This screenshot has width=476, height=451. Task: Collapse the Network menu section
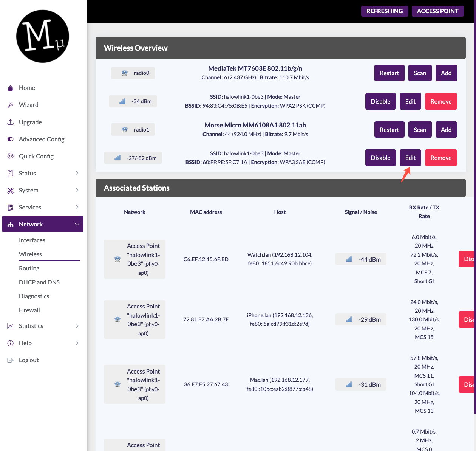point(77,224)
